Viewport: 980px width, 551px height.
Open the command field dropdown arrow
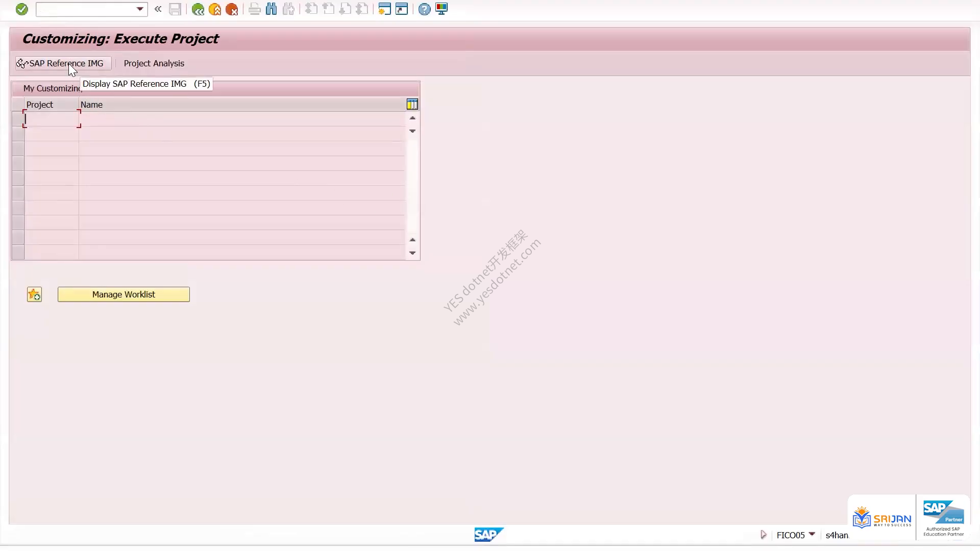tap(140, 9)
